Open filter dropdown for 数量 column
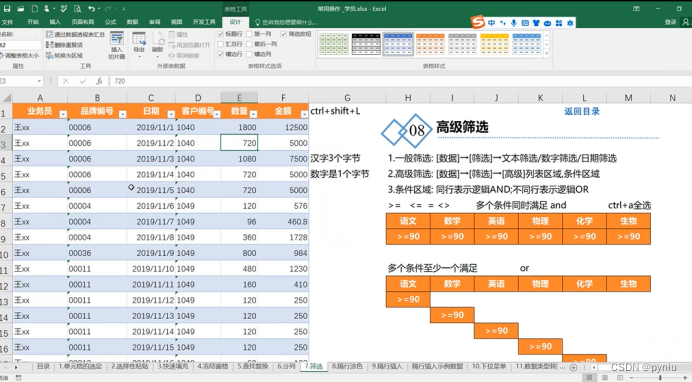Screen dimensions: 692x382 coord(253,114)
